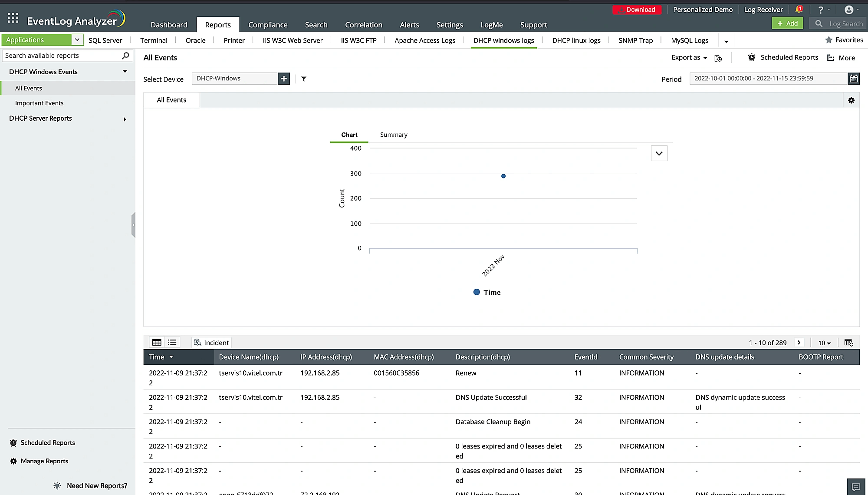Image resolution: width=868 pixels, height=495 pixels.
Task: Switch to list view layout
Action: pyautogui.click(x=172, y=343)
